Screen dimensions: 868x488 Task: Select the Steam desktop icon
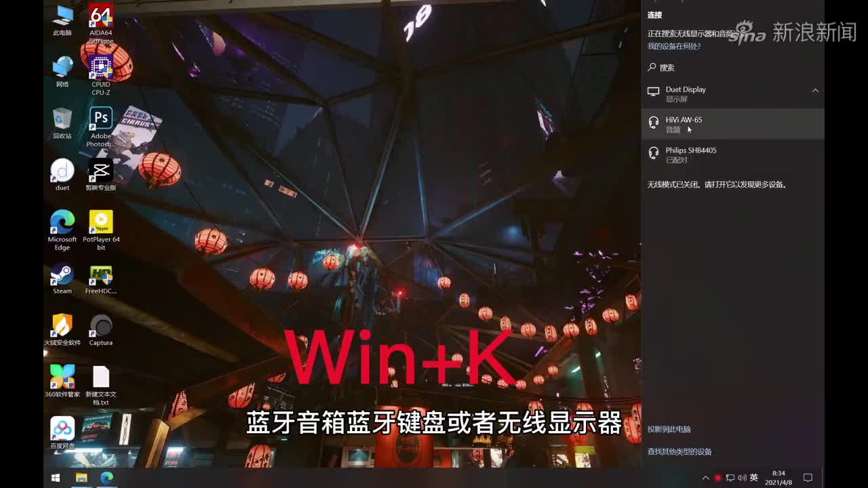[x=62, y=279]
